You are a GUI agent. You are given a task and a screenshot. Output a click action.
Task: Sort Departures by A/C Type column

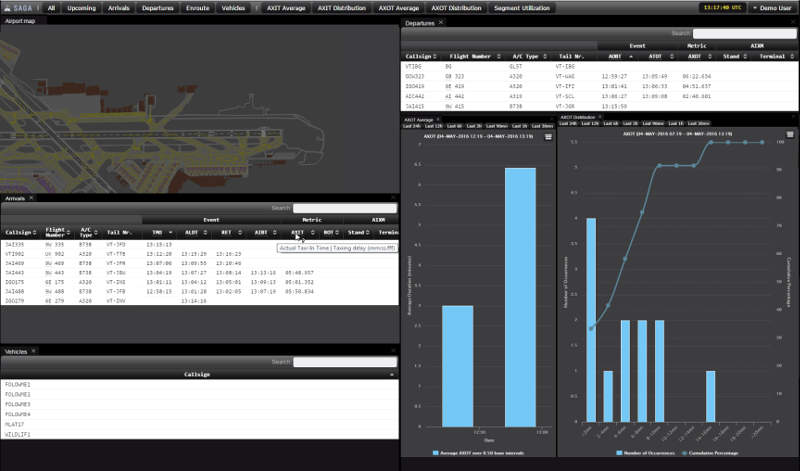[525, 57]
